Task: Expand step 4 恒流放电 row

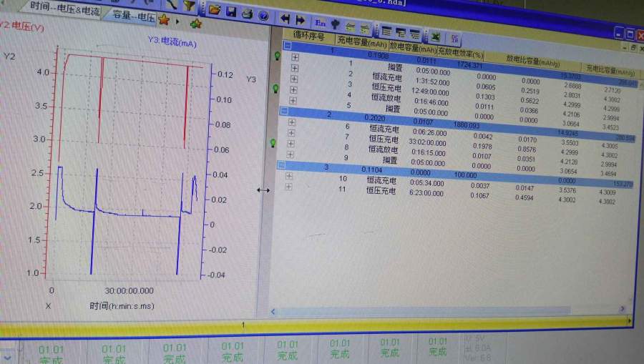Action: pyautogui.click(x=293, y=89)
